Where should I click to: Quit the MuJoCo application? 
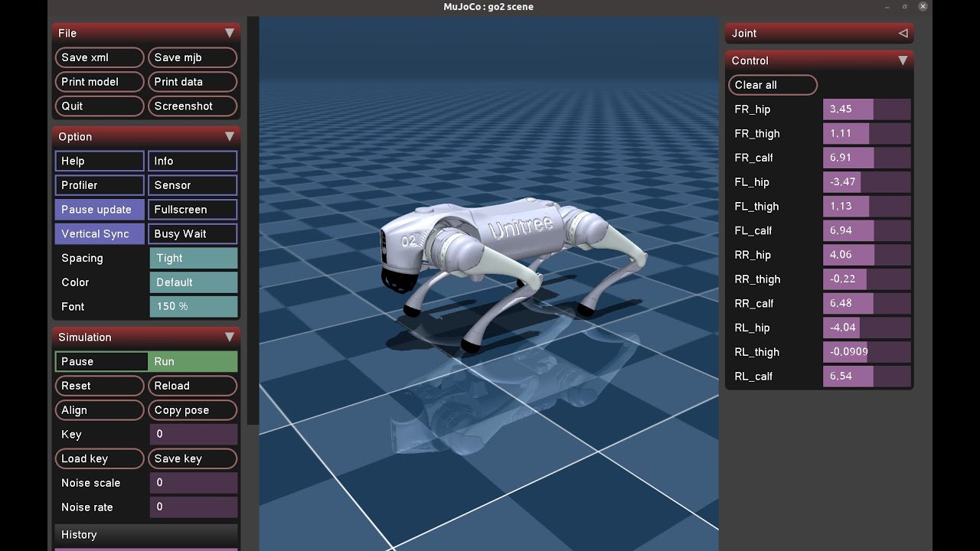tap(100, 106)
